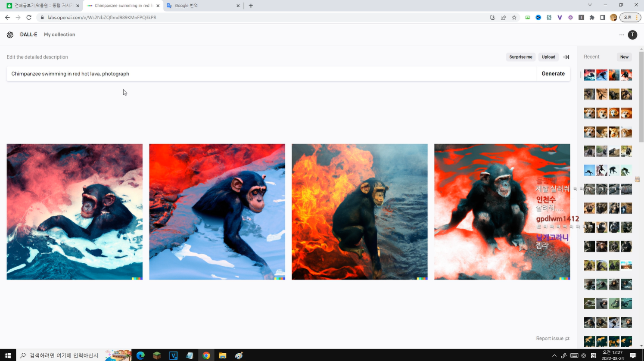Open third generated chimpanzee beside flames image
This screenshot has height=361, width=644.
coord(360,212)
